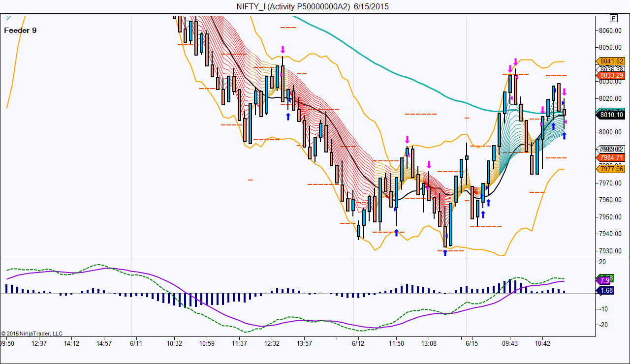Click the 09:43 time axis label
This screenshot has width=630, height=364.
[510, 343]
